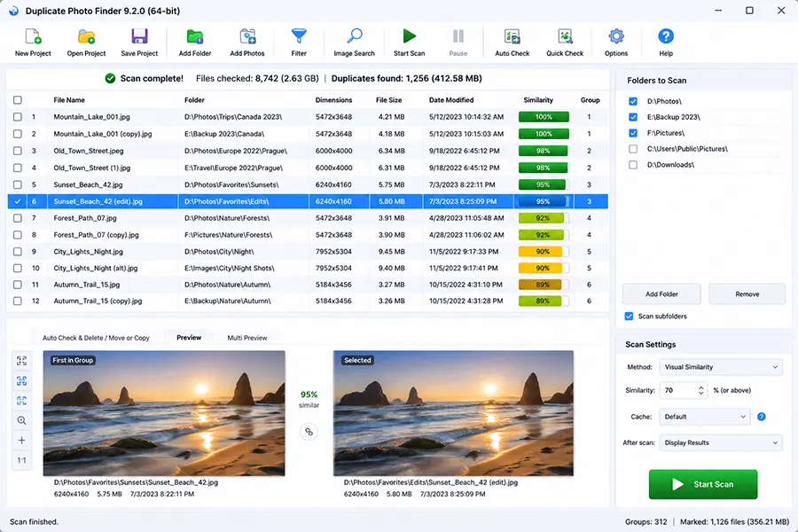This screenshot has width=798, height=532.
Task: Open the Cache dropdown showing Default
Action: coord(705,417)
